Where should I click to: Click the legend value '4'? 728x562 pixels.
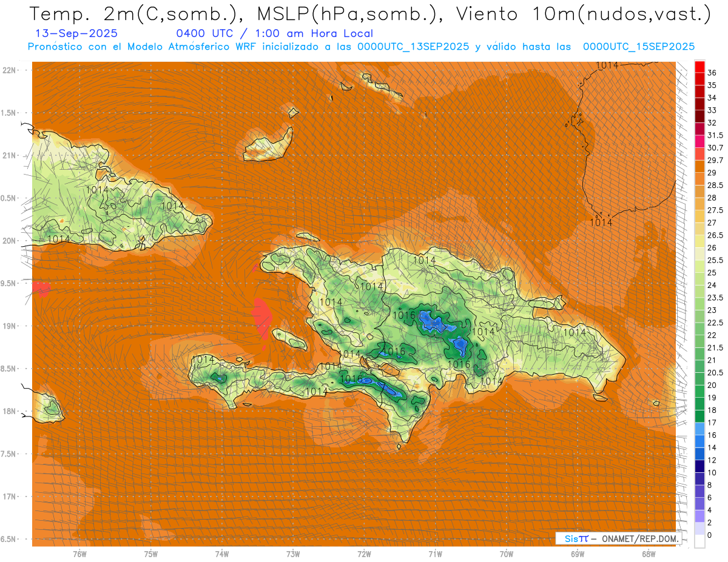coord(710,510)
